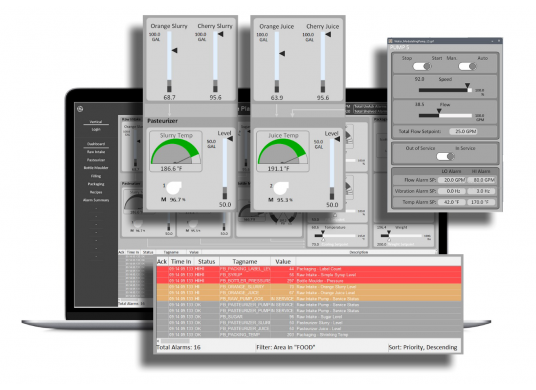Screen dimensions: 536x390
Task: Click GE logo in laptop sidebar
Action: click(x=80, y=109)
